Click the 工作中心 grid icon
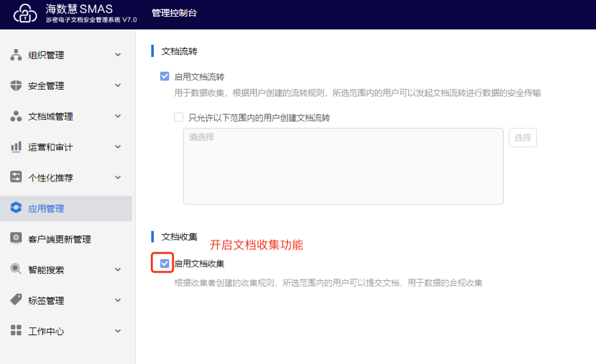The height and width of the screenshot is (364, 596). tap(16, 331)
